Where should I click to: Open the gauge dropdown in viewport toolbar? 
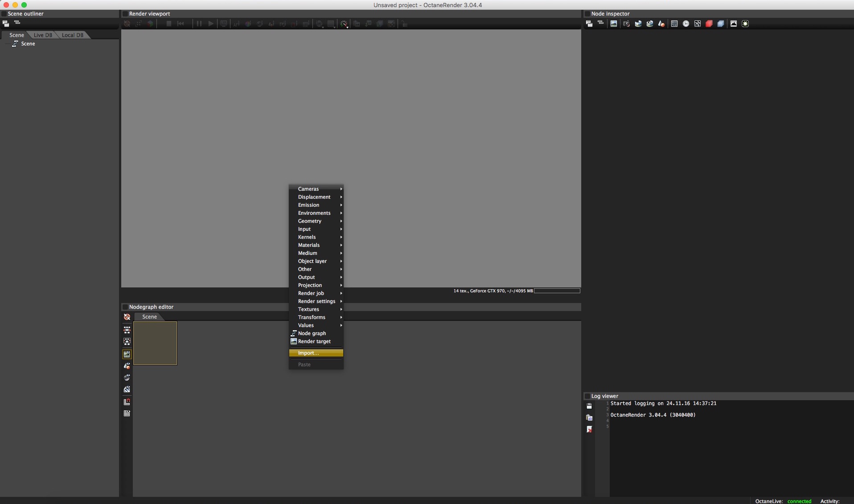coord(344,24)
